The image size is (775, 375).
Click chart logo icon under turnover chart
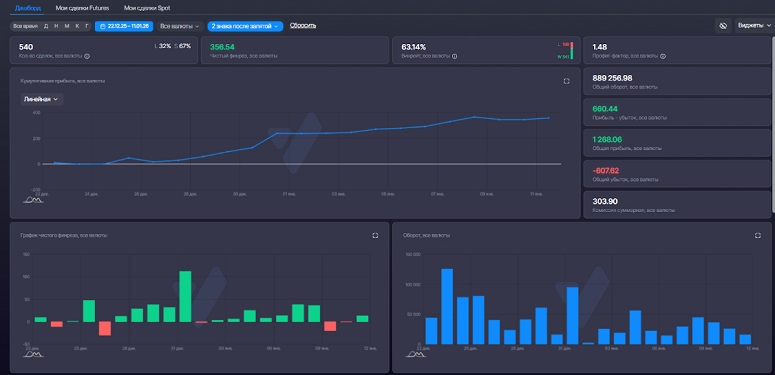(x=416, y=354)
